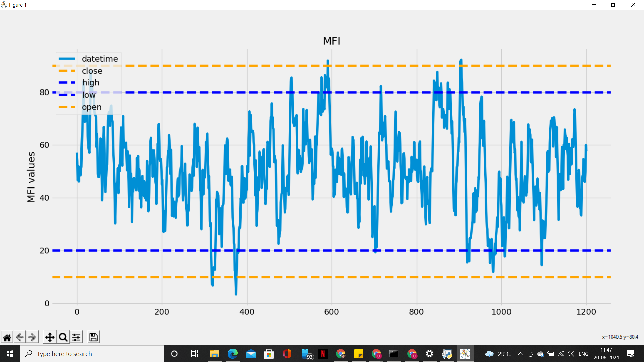Toggle the Zoom to rectangle tool
This screenshot has width=644, height=362.
(x=63, y=337)
